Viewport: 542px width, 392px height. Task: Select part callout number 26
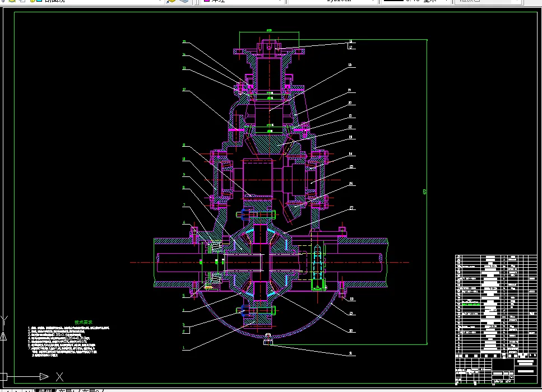coord(351,183)
